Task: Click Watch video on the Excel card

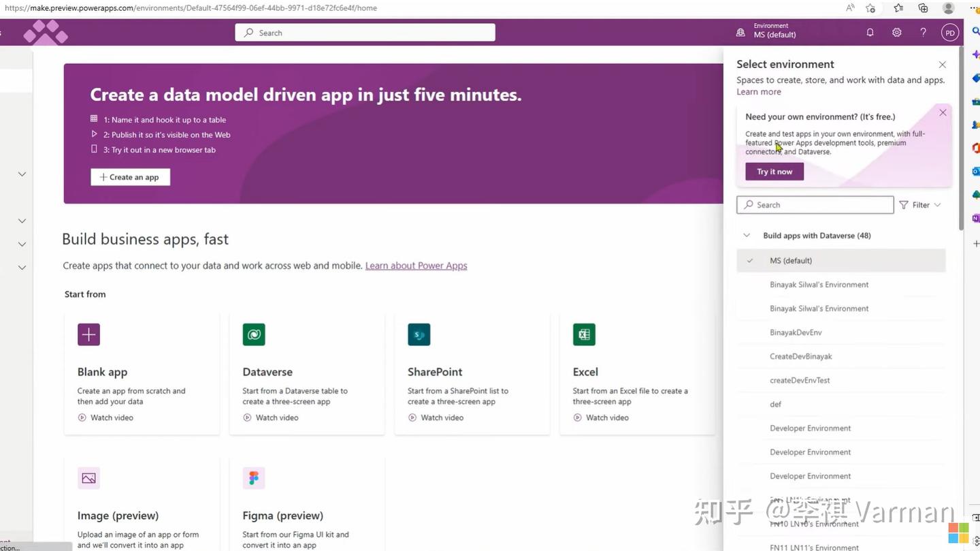Action: point(601,418)
